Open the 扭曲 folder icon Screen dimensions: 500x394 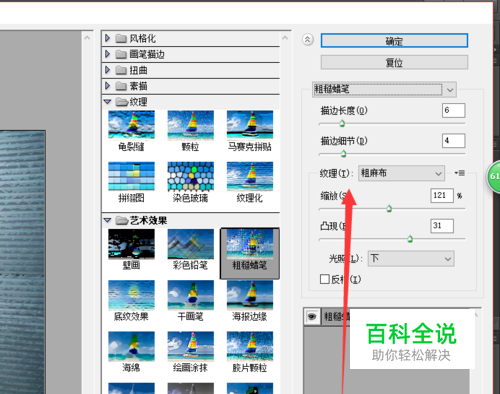click(x=121, y=70)
